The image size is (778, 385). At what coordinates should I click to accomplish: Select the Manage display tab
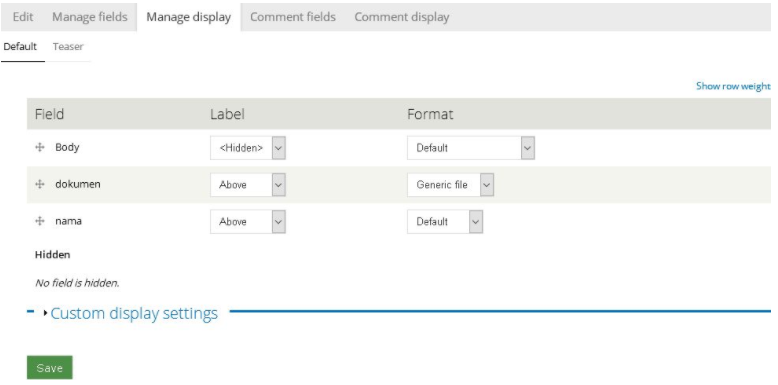pyautogui.click(x=189, y=17)
